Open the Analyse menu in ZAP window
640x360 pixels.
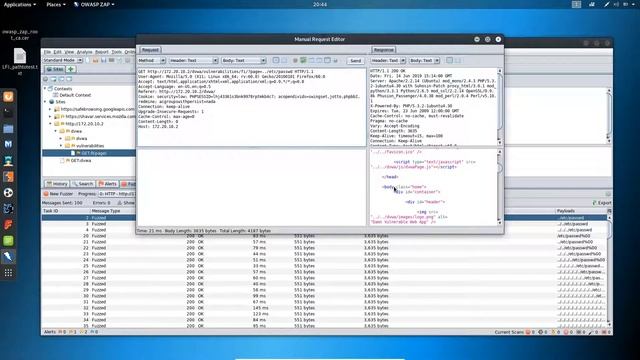[x=84, y=52]
